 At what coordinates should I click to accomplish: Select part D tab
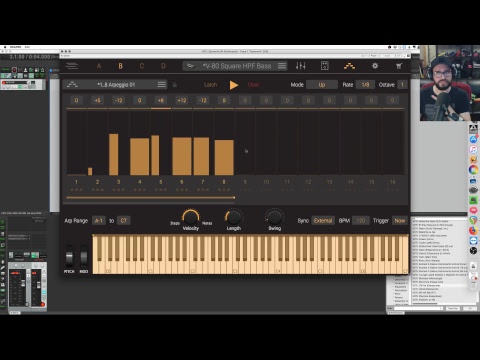163,66
